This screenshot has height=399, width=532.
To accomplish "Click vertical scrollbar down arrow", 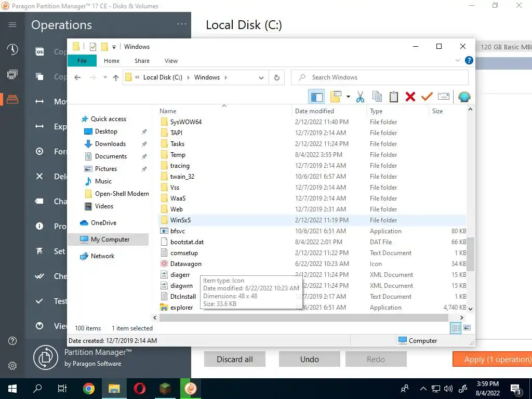I will pyautogui.click(x=470, y=309).
